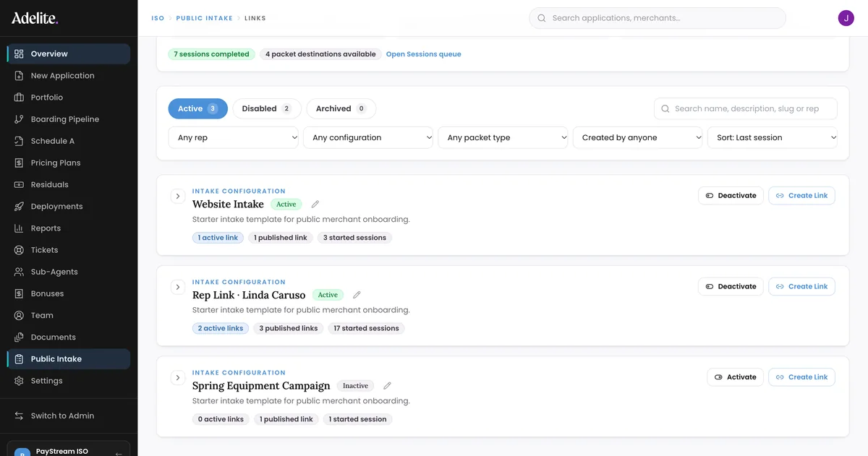Click the 3 started sessions chip
Image resolution: width=868 pixels, height=456 pixels.
click(x=354, y=238)
